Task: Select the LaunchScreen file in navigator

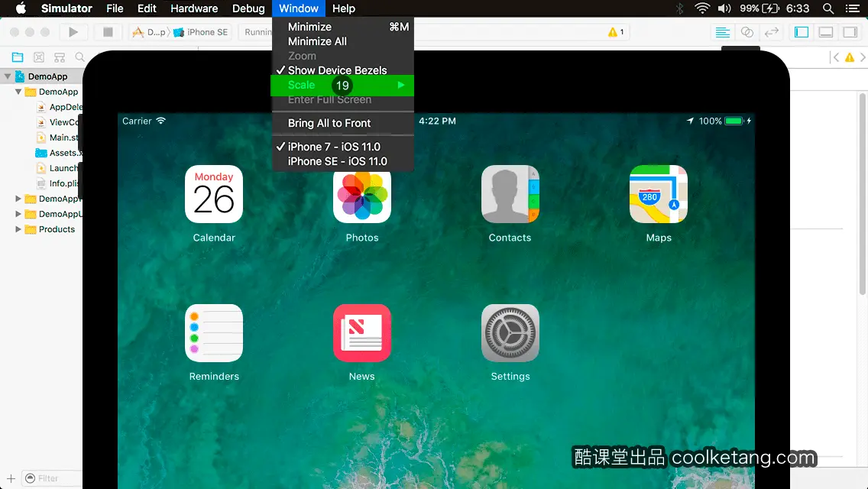Action: tap(57, 168)
